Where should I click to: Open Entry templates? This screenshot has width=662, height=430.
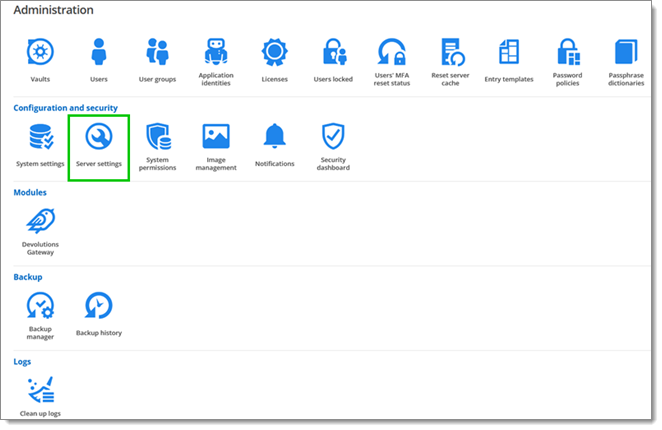click(509, 53)
